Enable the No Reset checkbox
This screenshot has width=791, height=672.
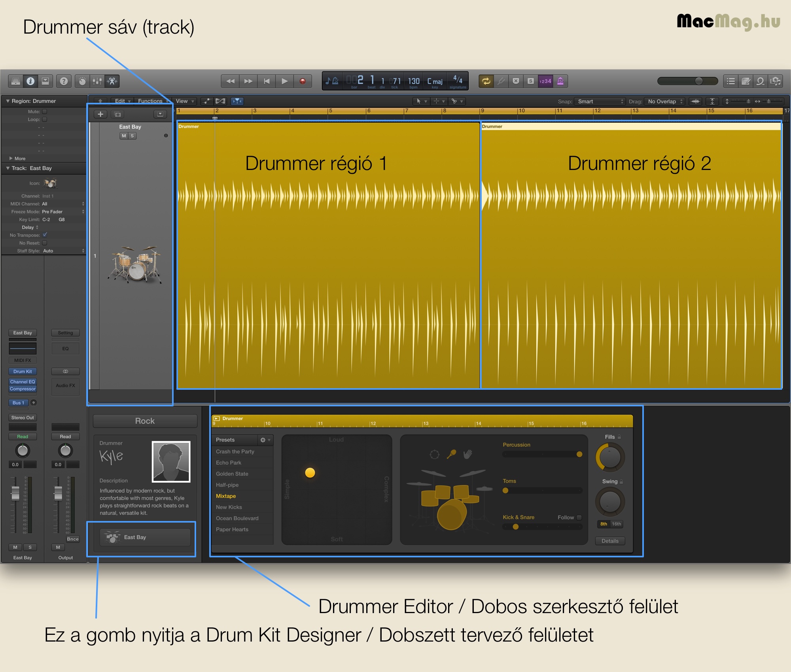click(x=45, y=243)
